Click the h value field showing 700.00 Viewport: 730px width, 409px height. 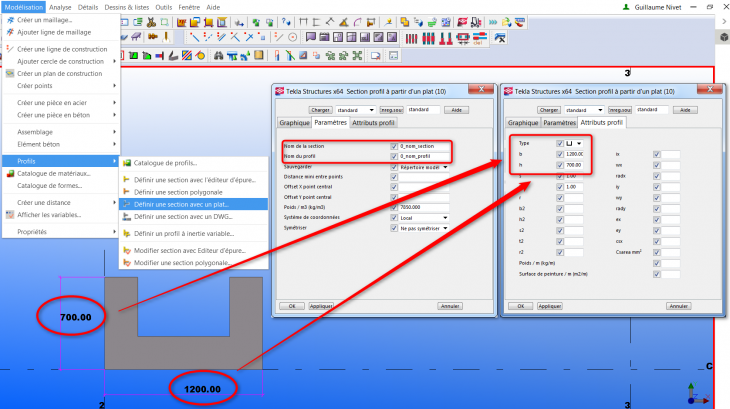(574, 165)
